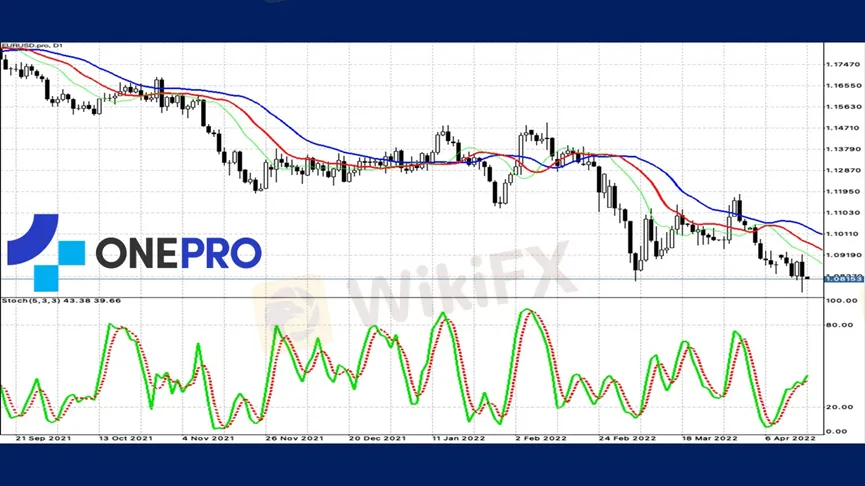Click the 1.14710 price scale label
865x486 pixels.
coord(842,128)
